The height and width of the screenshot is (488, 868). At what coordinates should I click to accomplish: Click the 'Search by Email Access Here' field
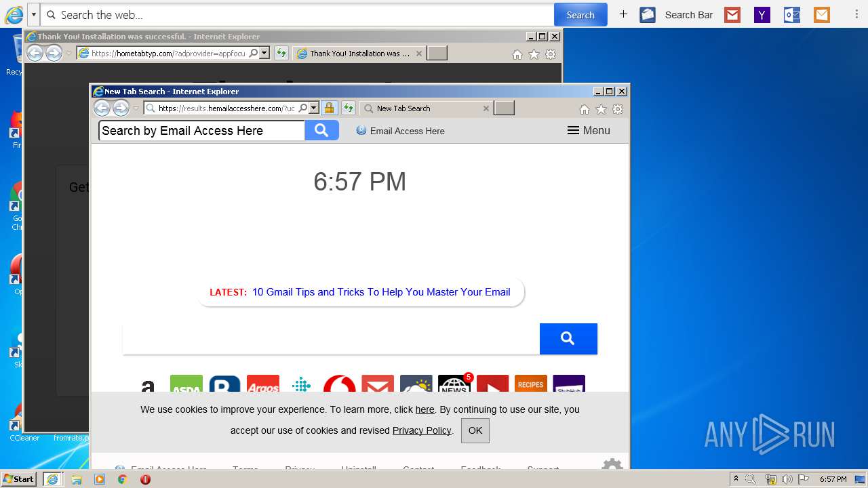click(201, 131)
